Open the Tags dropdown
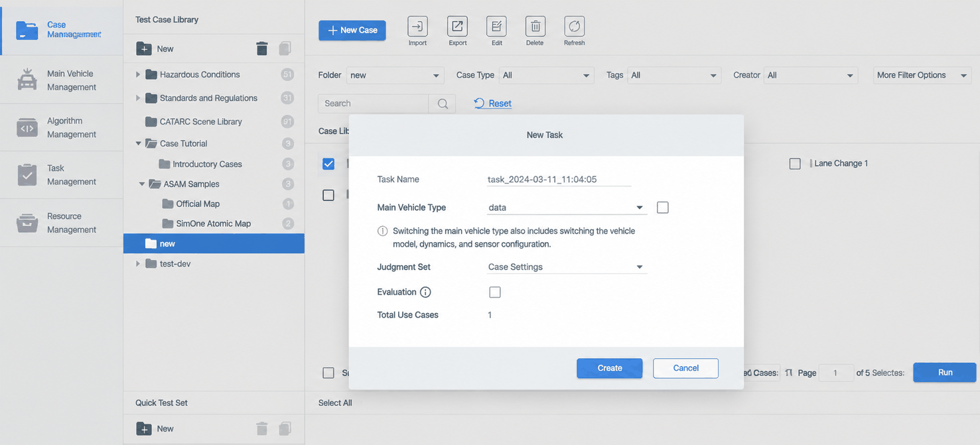This screenshot has width=980, height=445. [674, 76]
